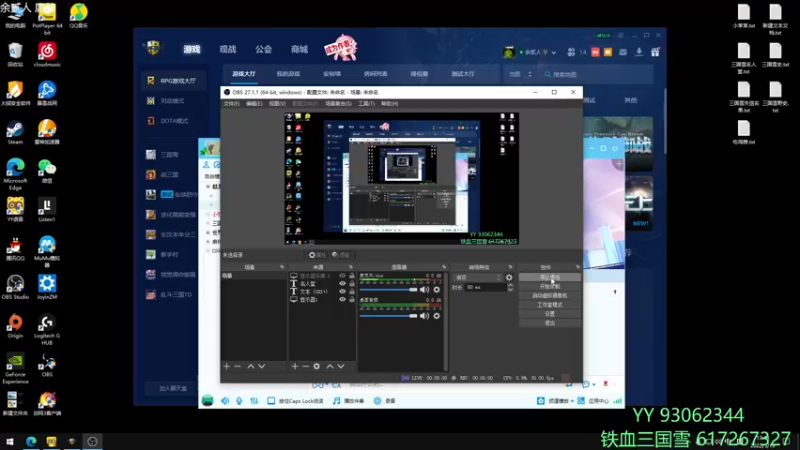Toggle visibility of 文本 (GDI+) source
This screenshot has width=800, height=450.
coord(342,291)
